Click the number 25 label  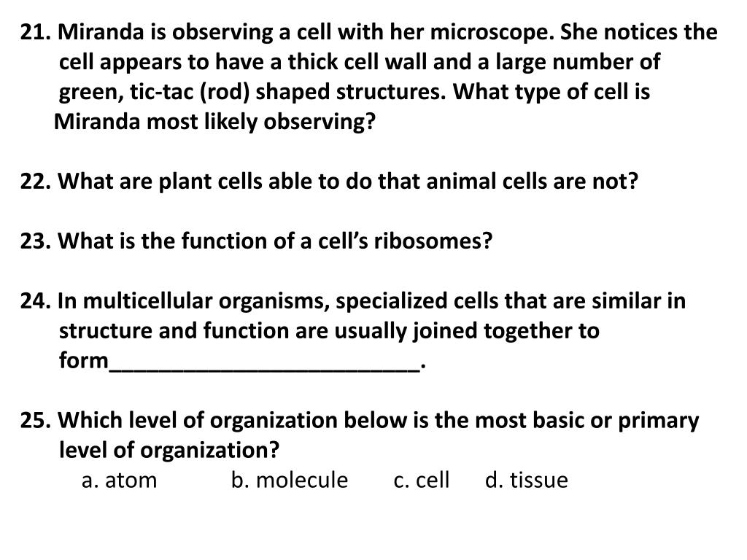pos(35,421)
